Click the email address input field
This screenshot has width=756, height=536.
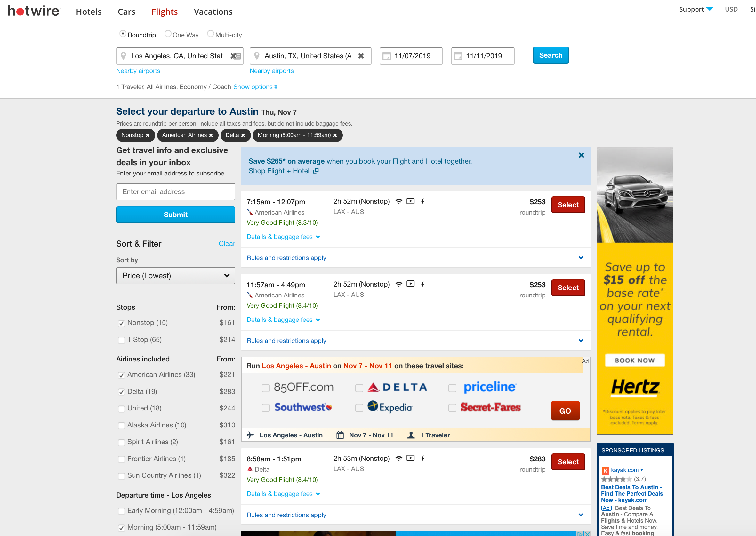[x=175, y=191]
